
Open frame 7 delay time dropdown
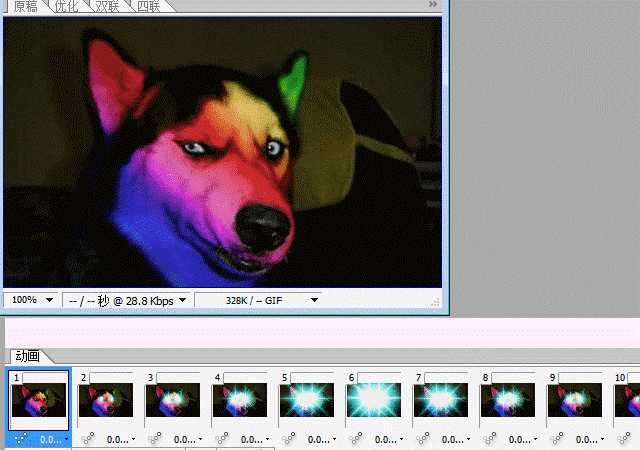pos(456,440)
